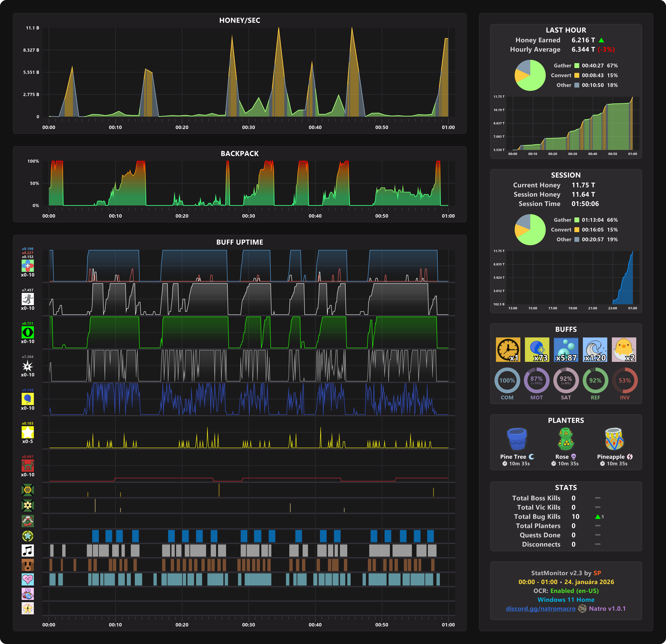Image resolution: width=666 pixels, height=644 pixels.
Task: Click the brown bear morph icon
Action: pos(28,565)
